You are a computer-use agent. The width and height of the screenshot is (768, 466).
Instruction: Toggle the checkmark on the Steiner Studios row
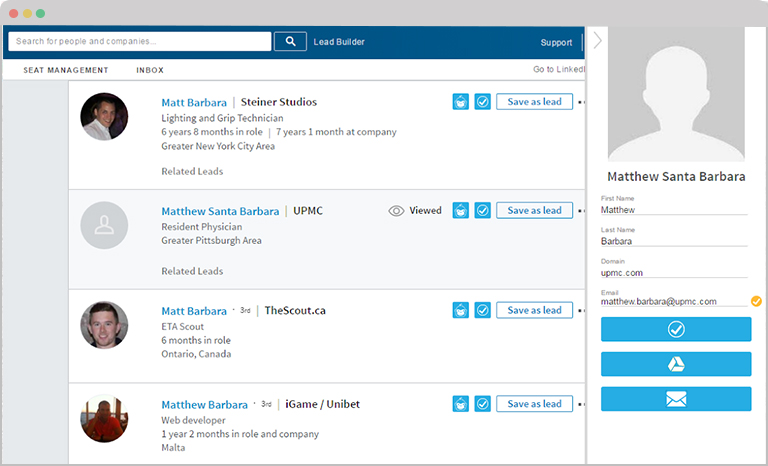click(482, 102)
